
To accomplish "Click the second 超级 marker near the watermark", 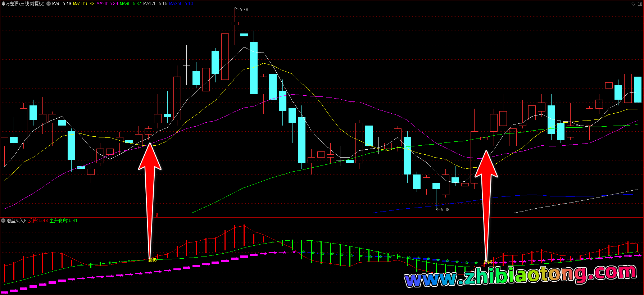I will [x=488, y=262].
